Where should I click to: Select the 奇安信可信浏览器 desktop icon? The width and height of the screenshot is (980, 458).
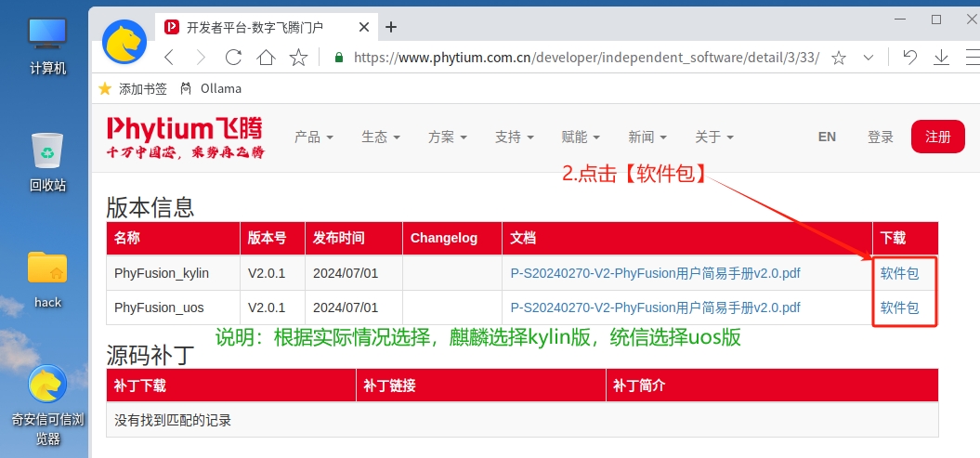click(47, 404)
